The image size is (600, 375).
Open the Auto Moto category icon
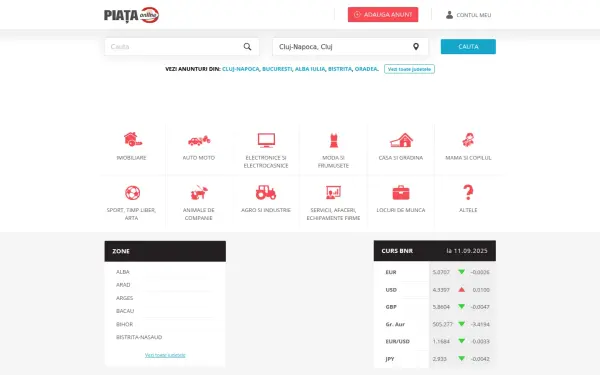[199, 140]
